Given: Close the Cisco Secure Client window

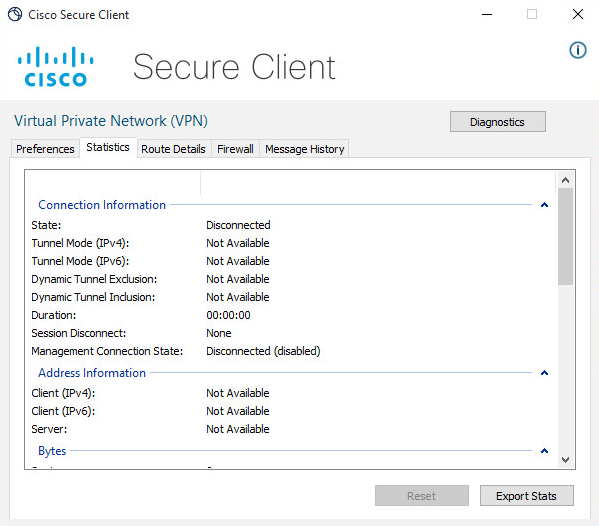Looking at the screenshot, I should [x=578, y=15].
